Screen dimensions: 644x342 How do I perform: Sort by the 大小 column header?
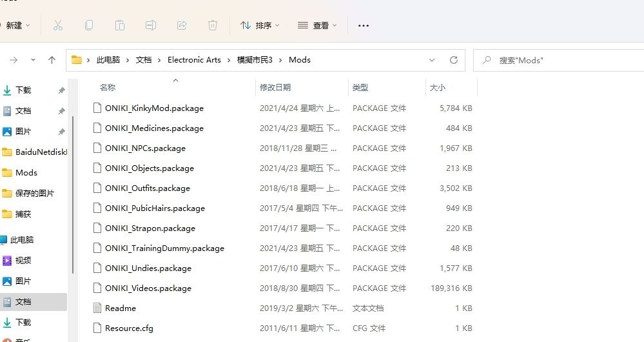point(438,88)
